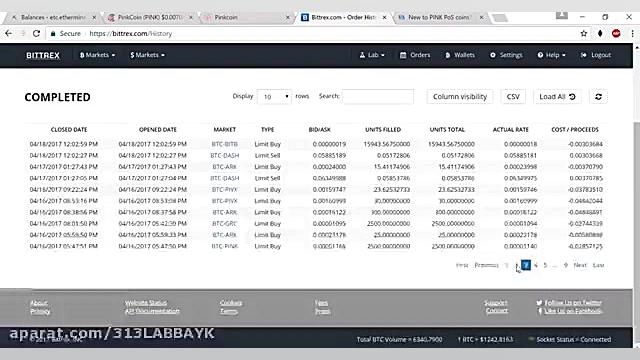
Task: Sort by the Bid/Ask column header
Action: [320, 129]
